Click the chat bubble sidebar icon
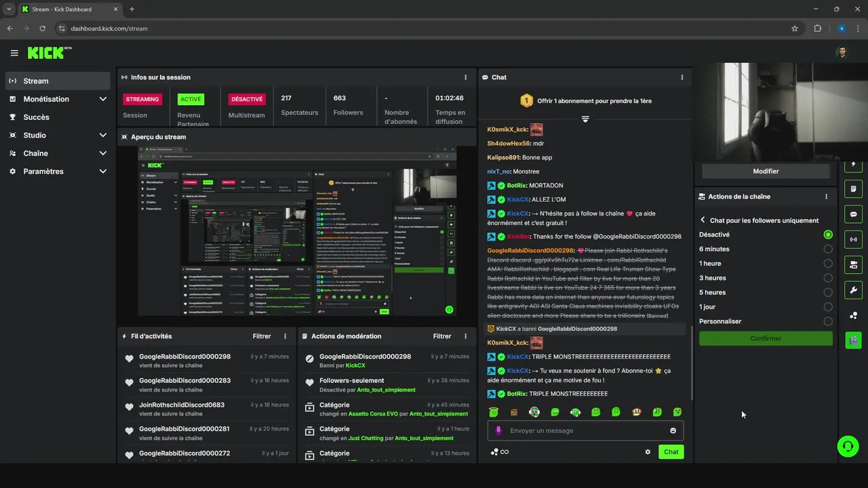The width and height of the screenshot is (868, 488). (x=853, y=214)
